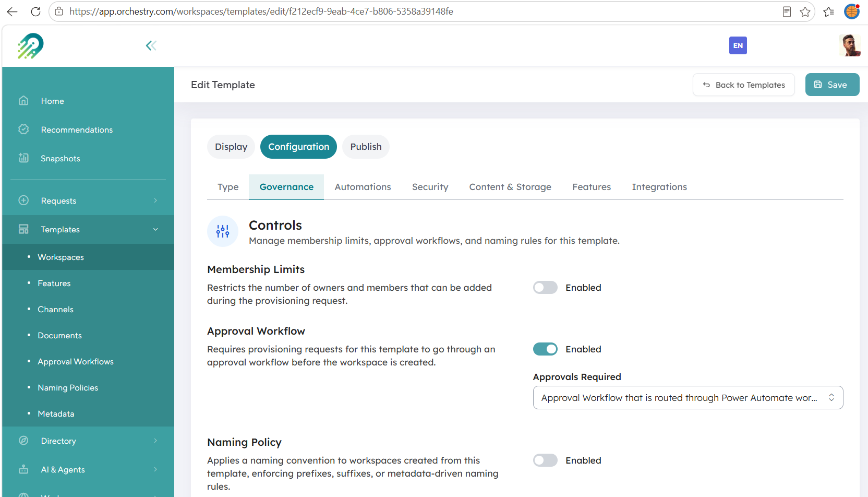Open the Security sub-tab

coord(430,187)
